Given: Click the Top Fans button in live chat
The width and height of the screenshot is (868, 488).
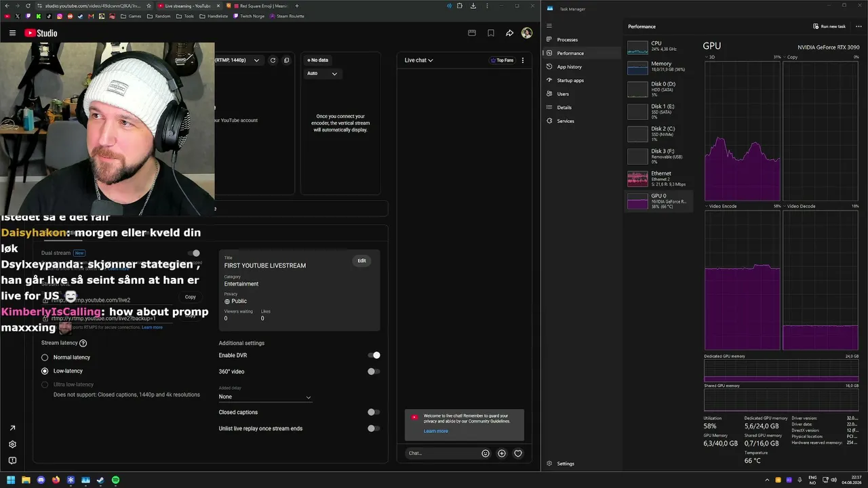Looking at the screenshot, I should point(502,60).
